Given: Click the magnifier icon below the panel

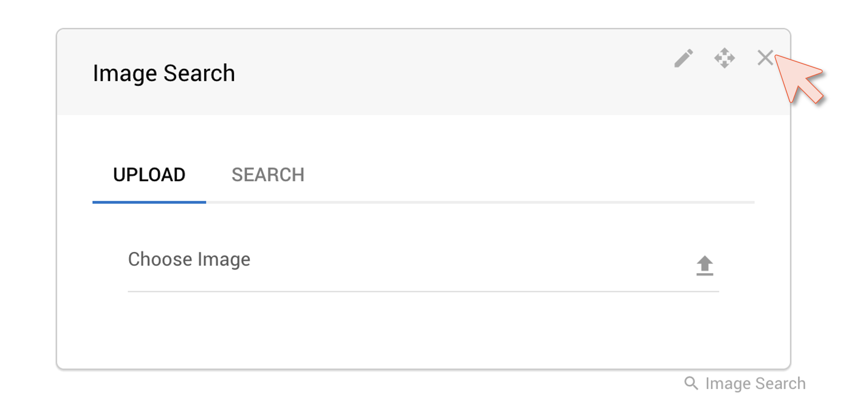Looking at the screenshot, I should tap(691, 383).
